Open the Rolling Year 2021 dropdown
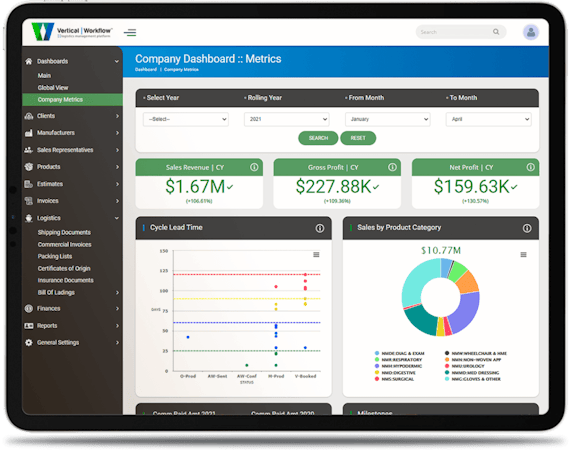Screen dimensions: 572x450 click(287, 119)
